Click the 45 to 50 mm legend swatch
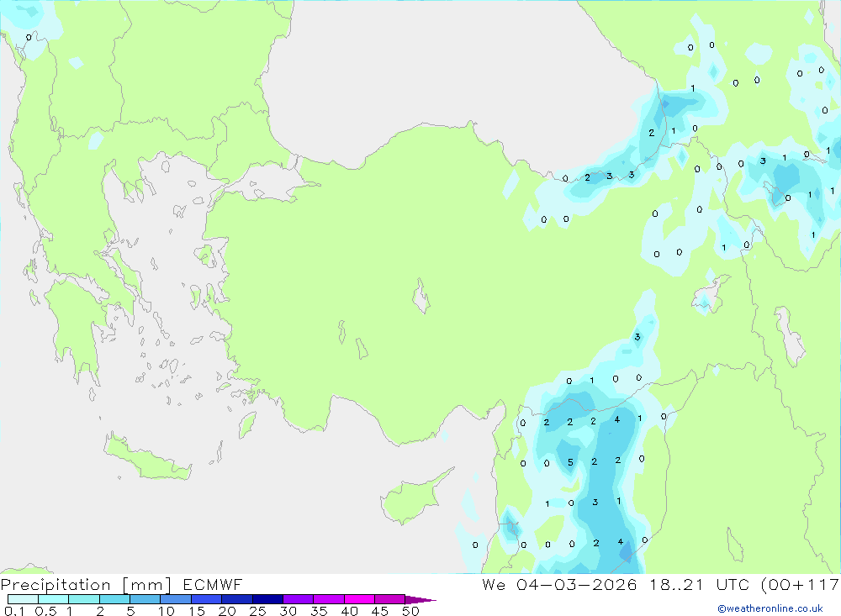This screenshot has height=616, width=841. click(390, 599)
